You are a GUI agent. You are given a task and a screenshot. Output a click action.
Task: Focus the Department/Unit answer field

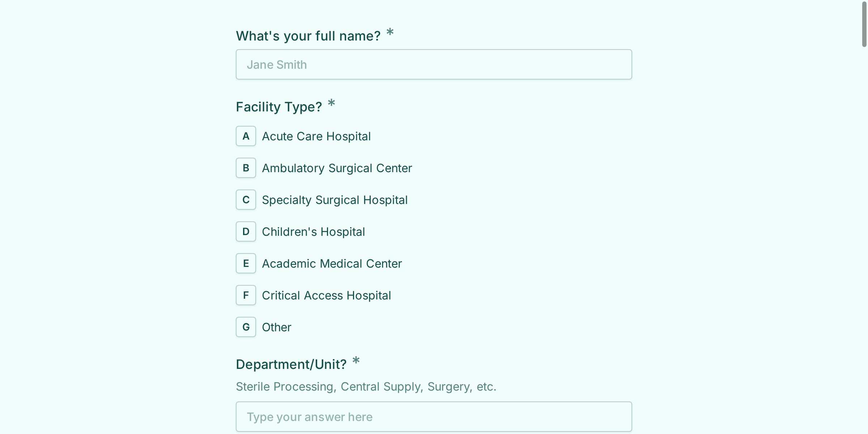pyautogui.click(x=434, y=417)
